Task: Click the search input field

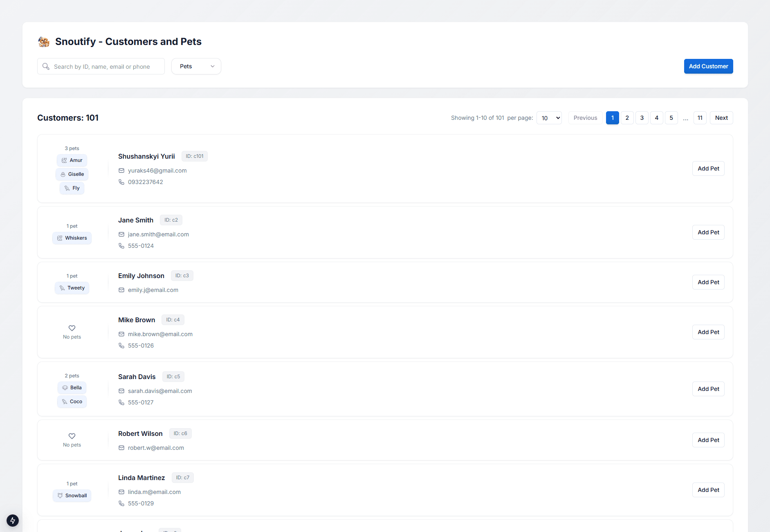Action: (102, 66)
